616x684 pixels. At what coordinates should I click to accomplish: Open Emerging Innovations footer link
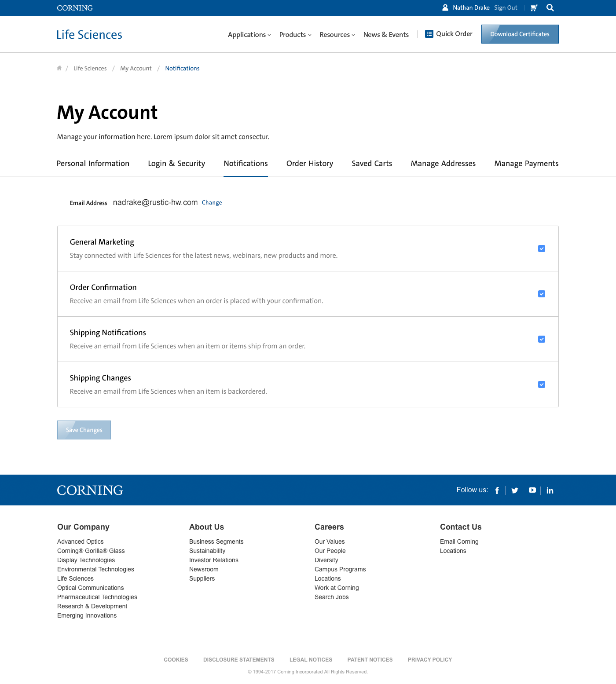(87, 615)
